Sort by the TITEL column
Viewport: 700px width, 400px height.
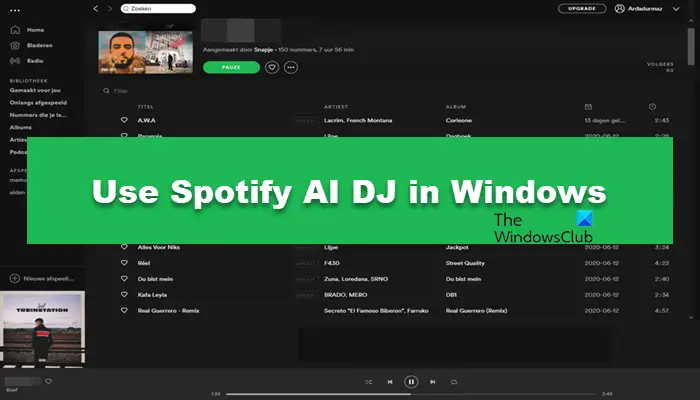[x=146, y=107]
